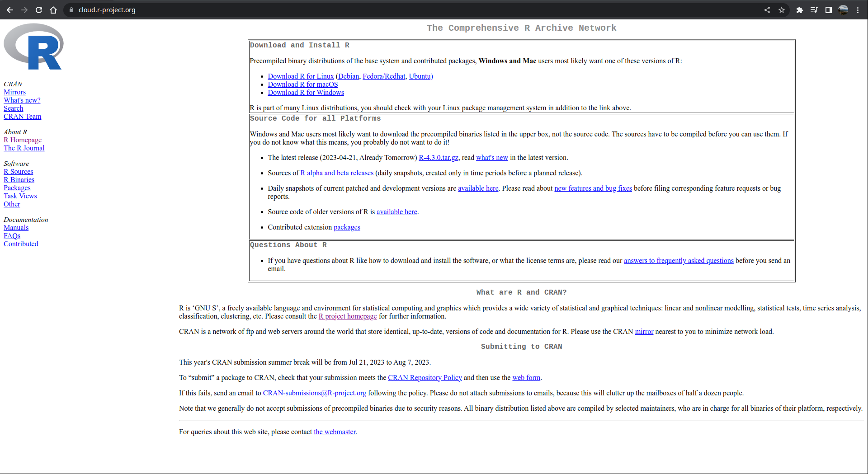Screen dimensions: 868x474
Task: Open the media control playlist icon
Action: pos(814,10)
